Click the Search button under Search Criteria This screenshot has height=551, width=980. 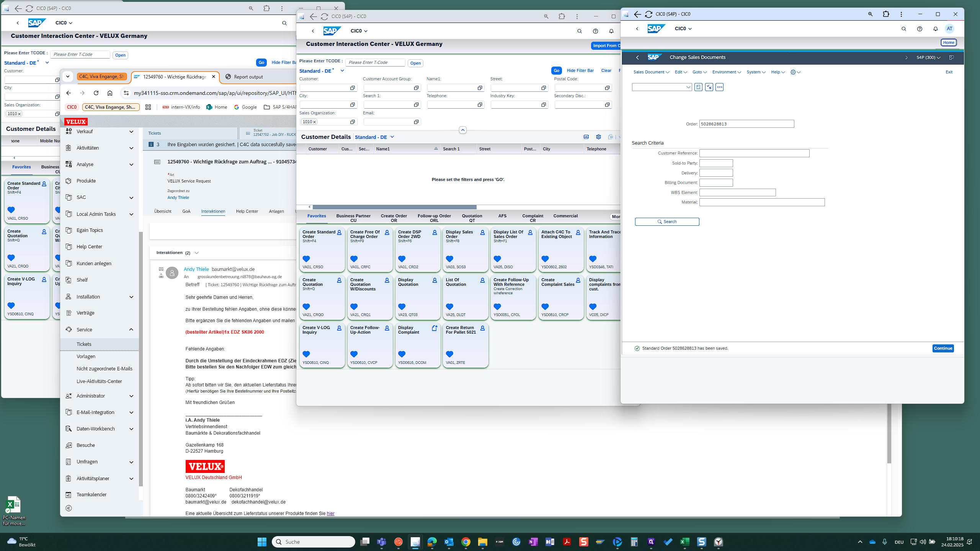coord(667,222)
